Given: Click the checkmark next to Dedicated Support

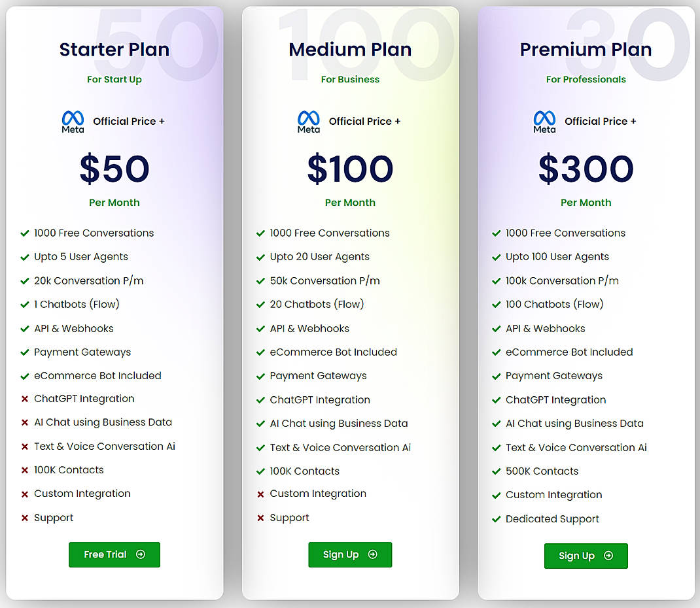Looking at the screenshot, I should pos(496,518).
